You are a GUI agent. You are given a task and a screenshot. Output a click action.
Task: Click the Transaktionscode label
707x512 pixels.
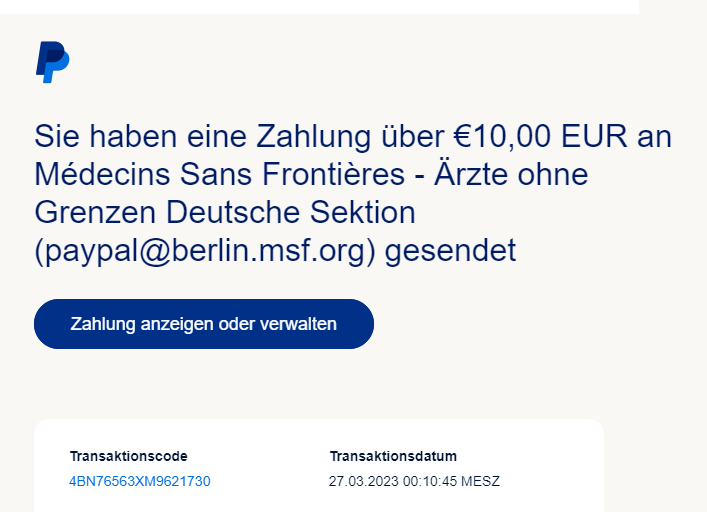[x=128, y=456]
